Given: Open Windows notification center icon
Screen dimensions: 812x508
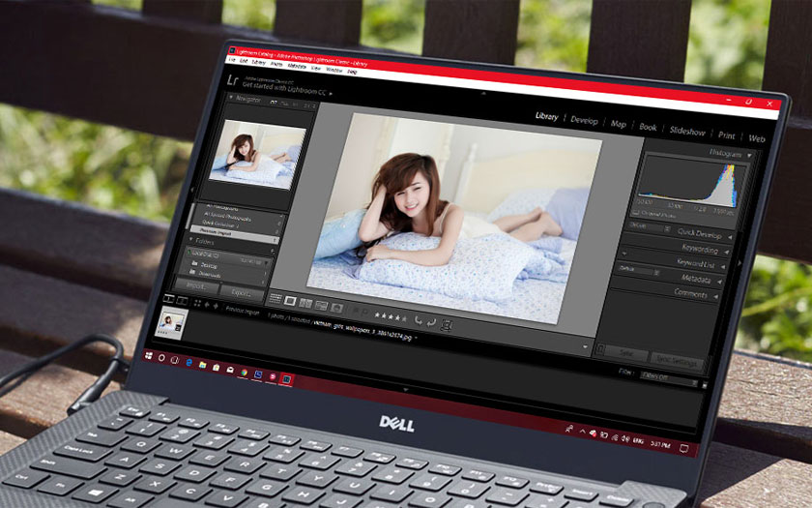Looking at the screenshot, I should (684, 448).
